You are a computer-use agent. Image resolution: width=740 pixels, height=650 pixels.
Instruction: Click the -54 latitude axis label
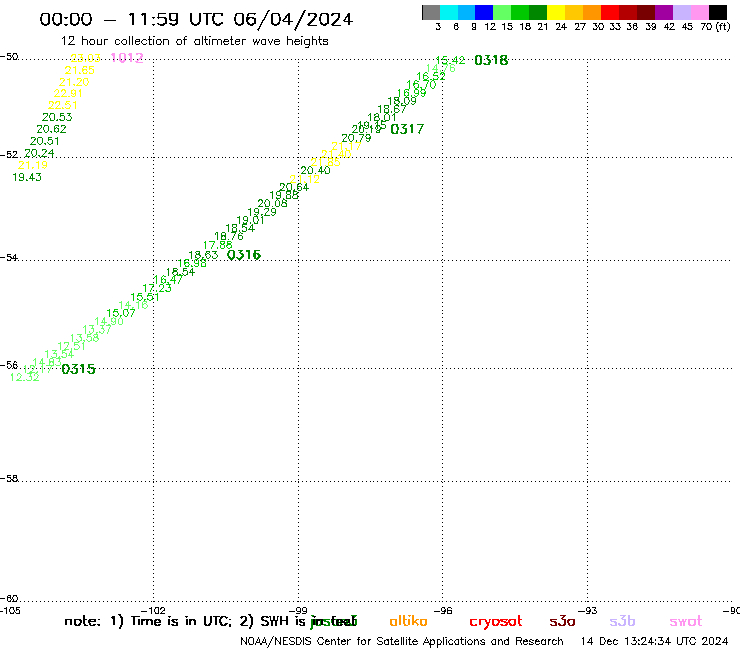click(x=9, y=258)
